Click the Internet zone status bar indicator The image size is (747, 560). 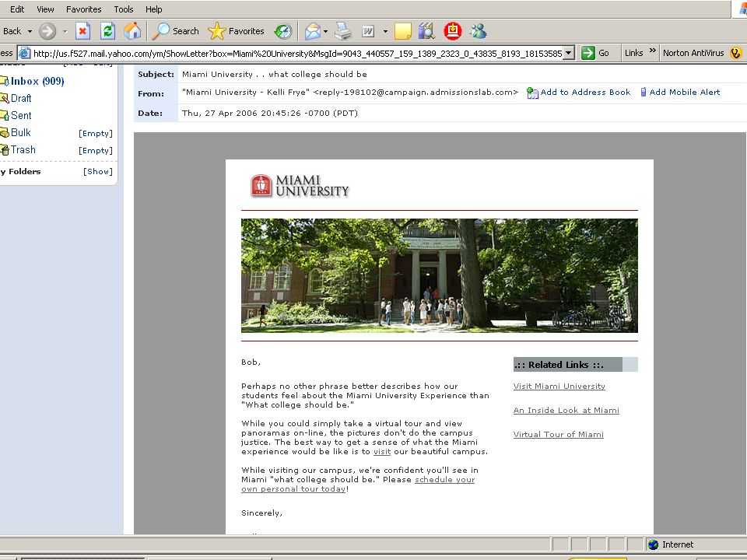[672, 544]
